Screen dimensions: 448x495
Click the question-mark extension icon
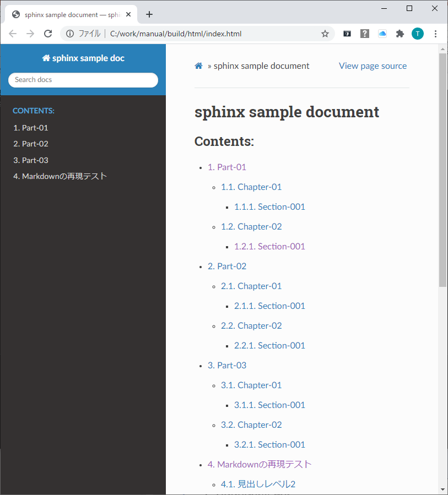(x=365, y=34)
